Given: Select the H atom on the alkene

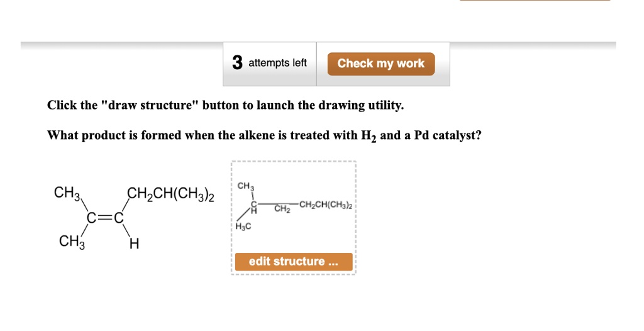Looking at the screenshot, I should 134,245.
